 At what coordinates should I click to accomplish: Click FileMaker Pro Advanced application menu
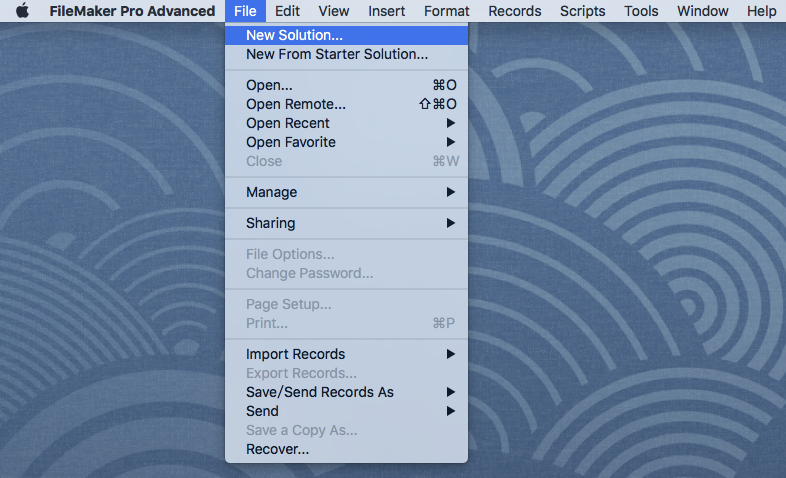pyautogui.click(x=132, y=11)
